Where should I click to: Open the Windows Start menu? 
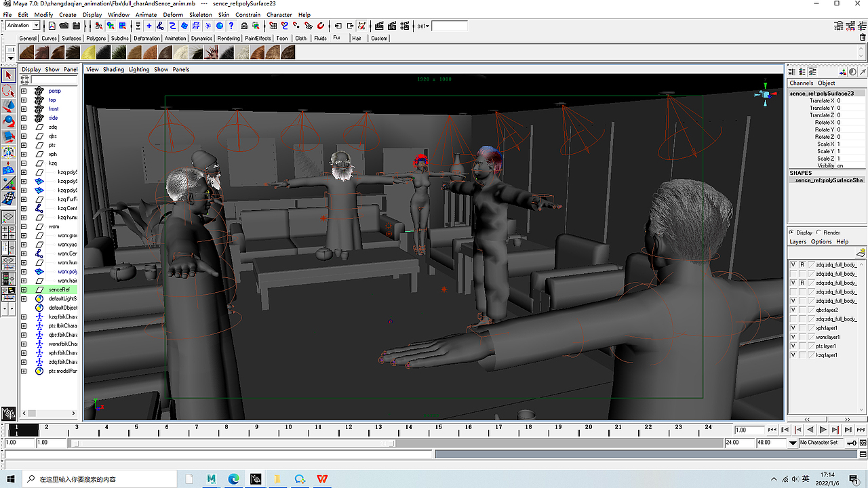pyautogui.click(x=11, y=479)
